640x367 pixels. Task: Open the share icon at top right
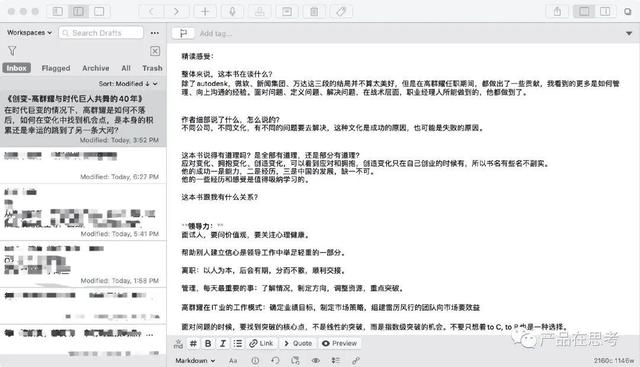point(557,11)
